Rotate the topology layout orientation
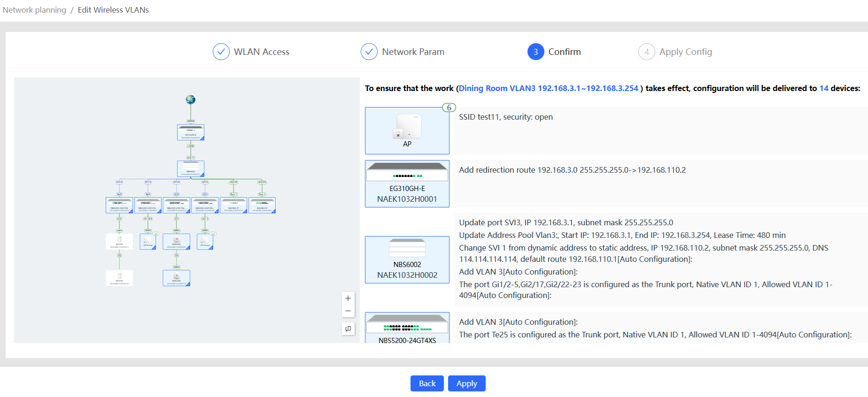The image size is (868, 397). pyautogui.click(x=348, y=329)
